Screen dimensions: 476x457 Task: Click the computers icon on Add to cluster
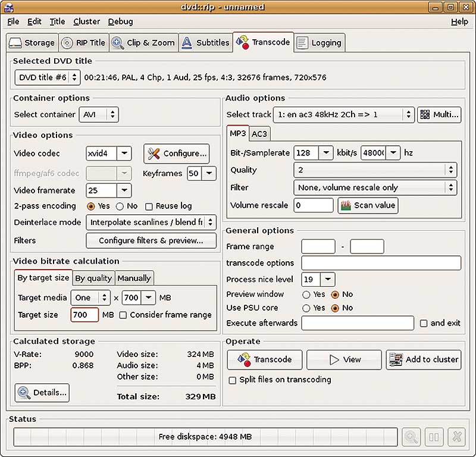[396, 359]
